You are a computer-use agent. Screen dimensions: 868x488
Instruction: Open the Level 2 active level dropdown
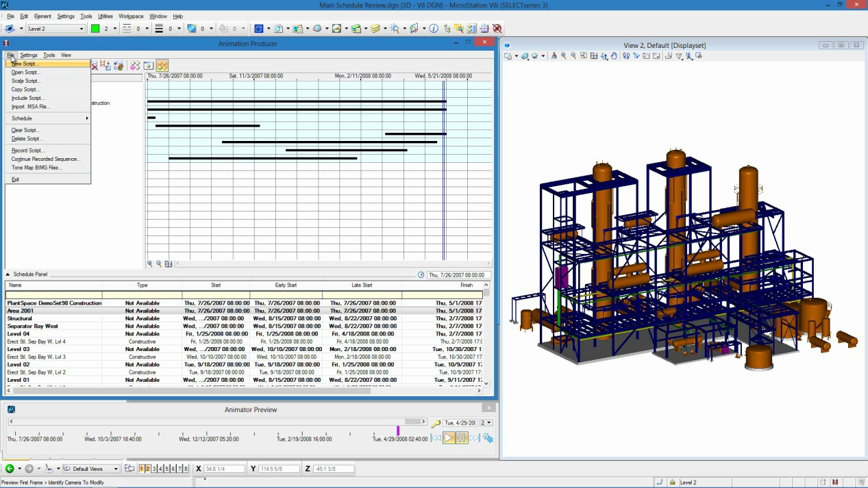point(82,29)
